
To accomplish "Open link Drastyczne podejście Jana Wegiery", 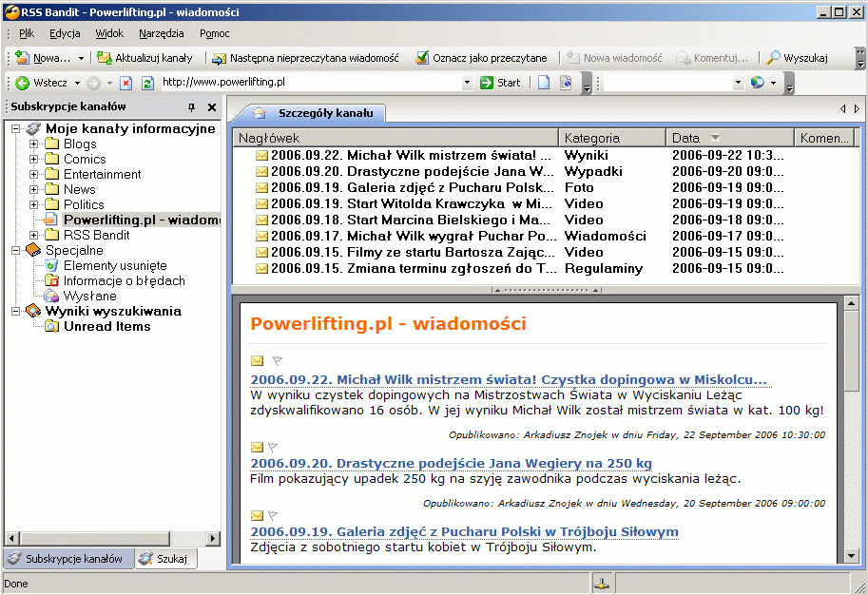I will coord(451,463).
